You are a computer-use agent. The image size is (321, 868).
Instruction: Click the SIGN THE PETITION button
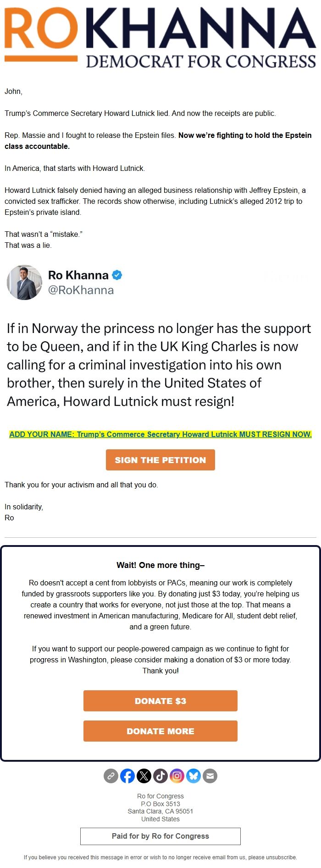pos(160,460)
